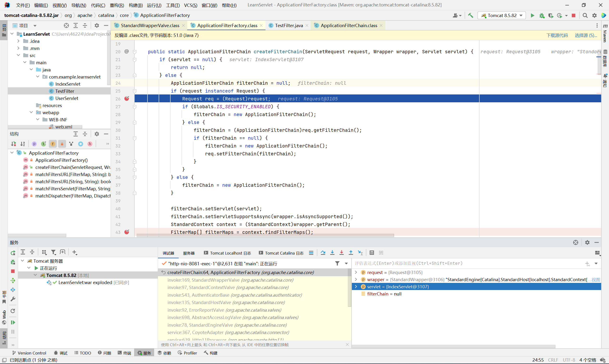Click the Step Into debugger icon
Viewport: 609px width, 364px height.
tap(332, 253)
